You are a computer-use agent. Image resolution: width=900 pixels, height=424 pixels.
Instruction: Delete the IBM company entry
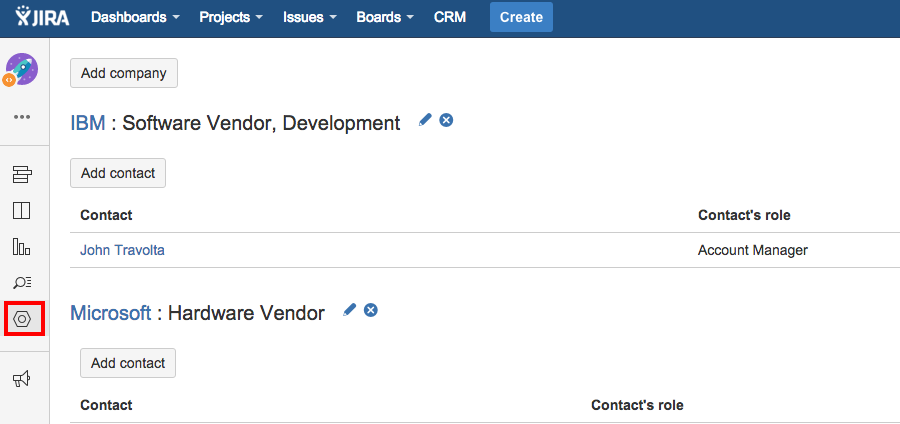446,120
